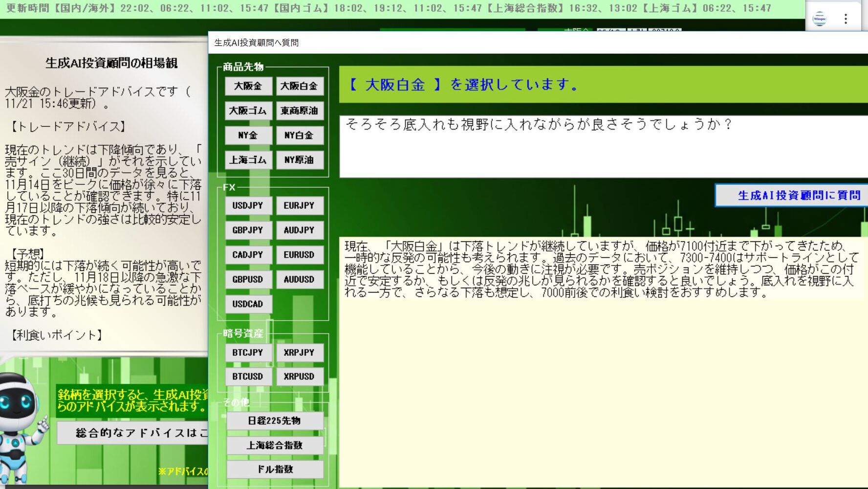Open 上海総合指数 advice
The height and width of the screenshot is (489, 868).
[x=275, y=445]
